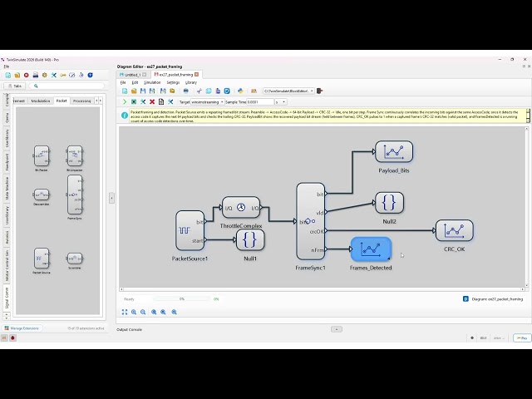
Task: Select the ThrottleComplex block
Action: [x=241, y=207]
